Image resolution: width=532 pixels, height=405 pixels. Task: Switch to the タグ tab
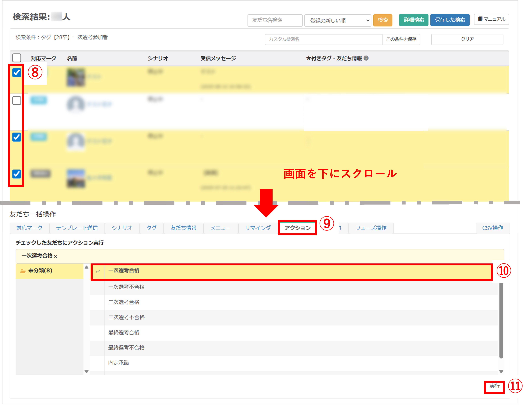(x=151, y=228)
